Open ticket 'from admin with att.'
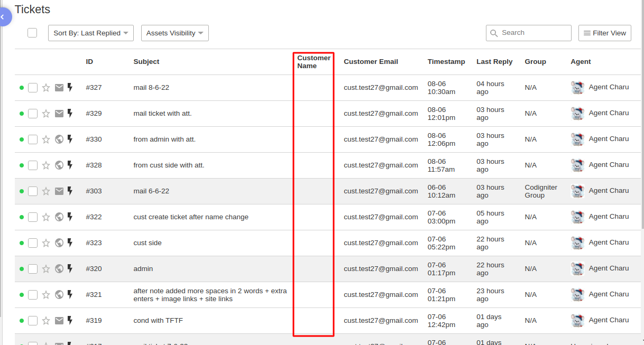Viewport: 644px width, 345px height. 164,139
